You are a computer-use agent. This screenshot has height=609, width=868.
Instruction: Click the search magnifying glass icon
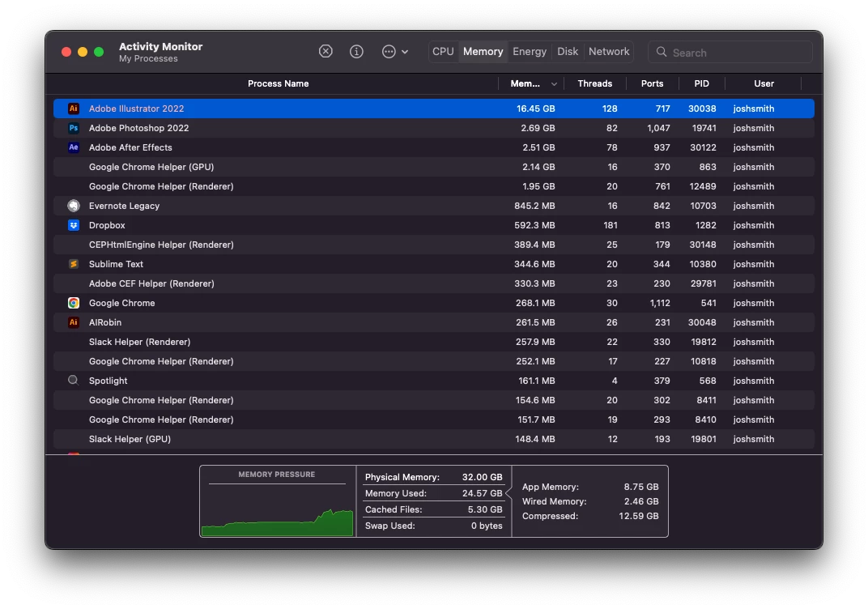(x=662, y=52)
